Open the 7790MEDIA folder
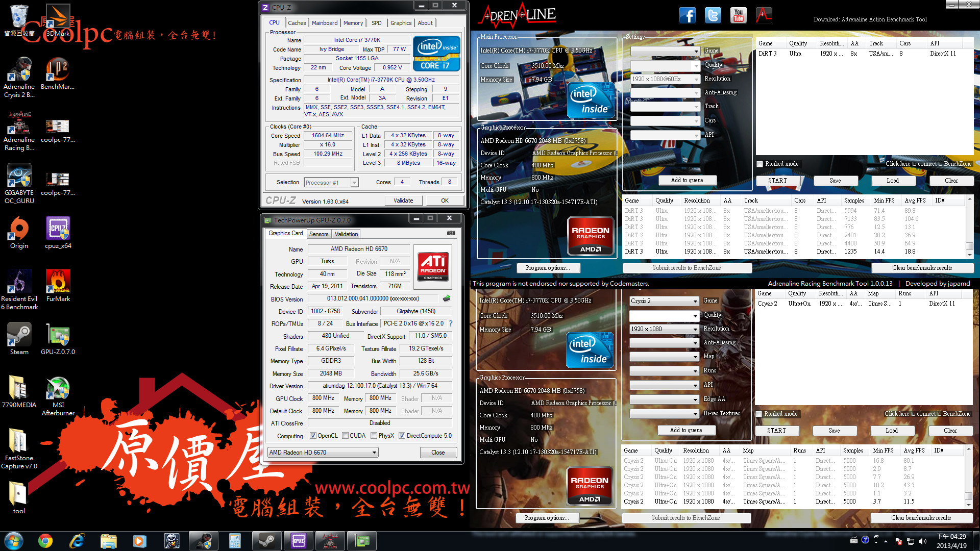Image resolution: width=980 pixels, height=551 pixels. 19,392
